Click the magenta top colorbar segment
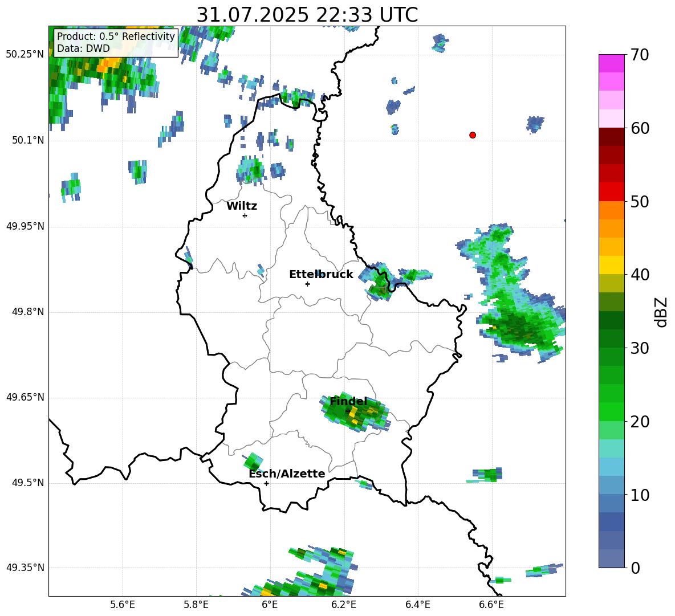 coord(611,63)
